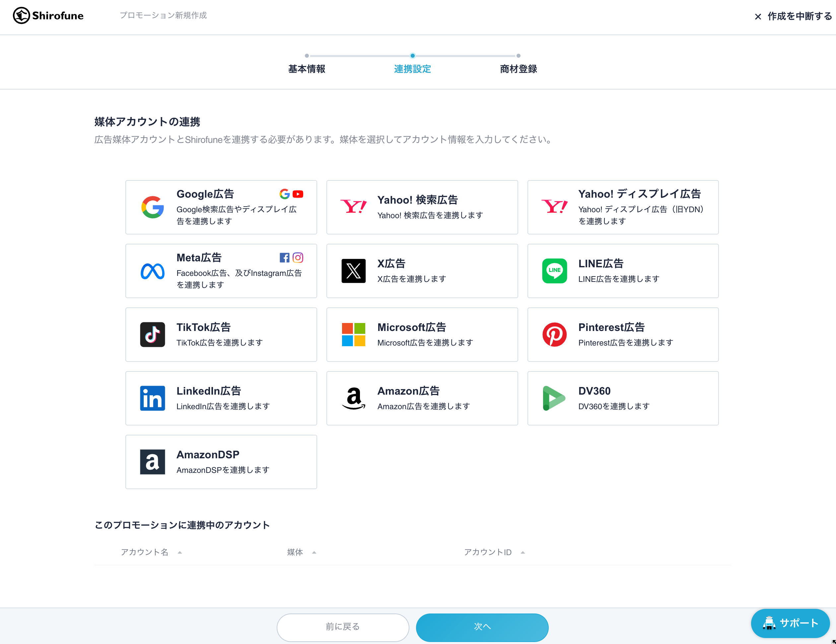Viewport: 836px width, 644px height.
Task: Click the Google G logo icon
Action: point(152,207)
